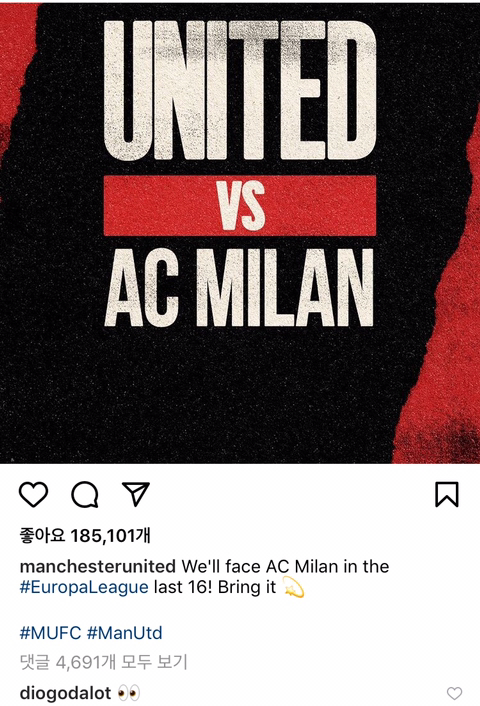The width and height of the screenshot is (480, 706).
Task: Open the manchesterunited profile from the caption
Action: 98,566
